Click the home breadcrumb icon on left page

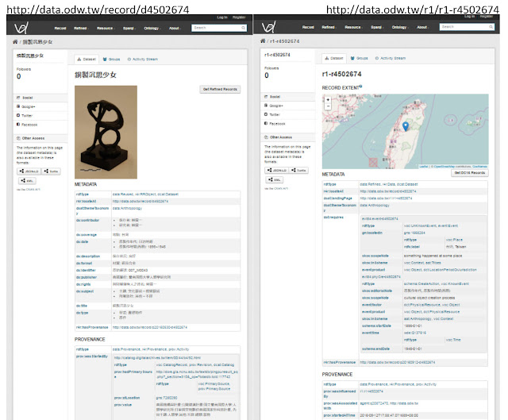[x=15, y=42]
